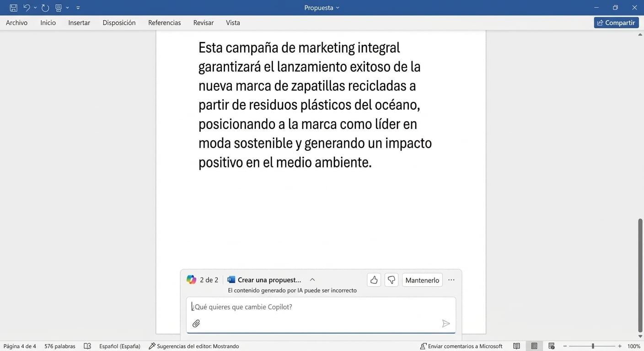This screenshot has height=351, width=644.
Task: Expand the touch/mouse mode dropdown arrow
Action: 67,8
